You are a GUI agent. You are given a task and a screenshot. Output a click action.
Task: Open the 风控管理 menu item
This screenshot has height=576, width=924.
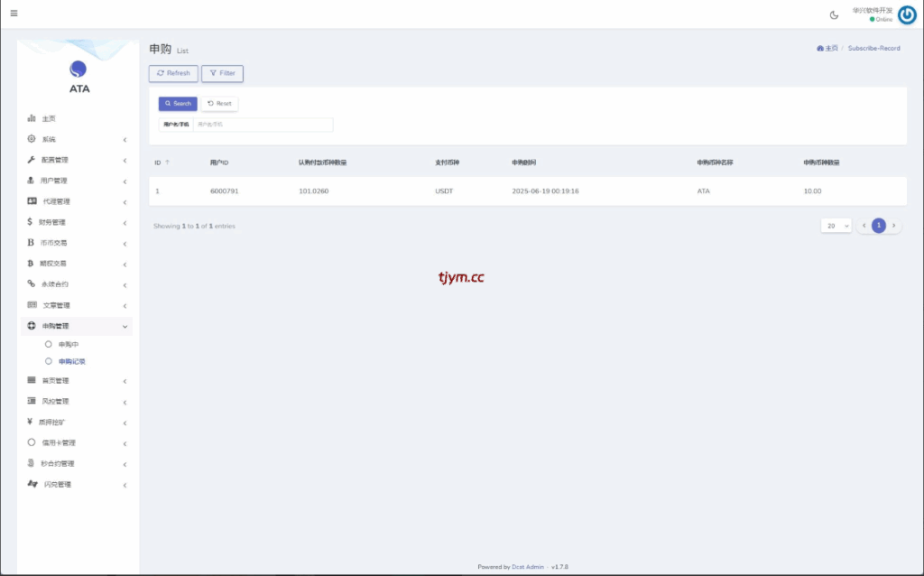coord(55,401)
